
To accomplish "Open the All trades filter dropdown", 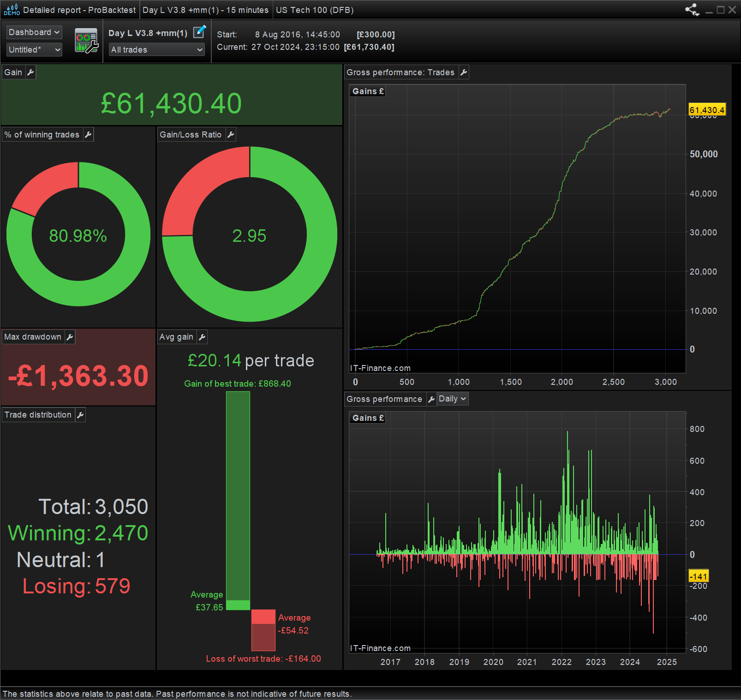I will (x=157, y=50).
